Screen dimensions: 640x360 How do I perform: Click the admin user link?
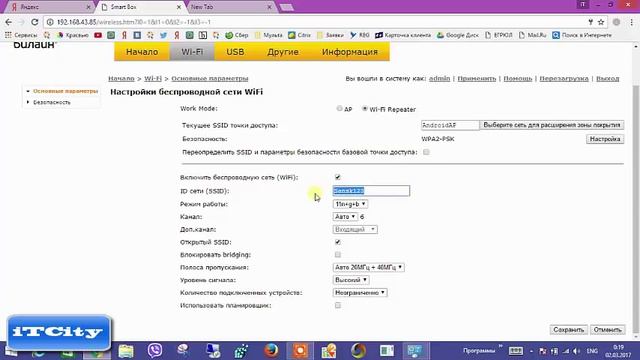[439, 78]
